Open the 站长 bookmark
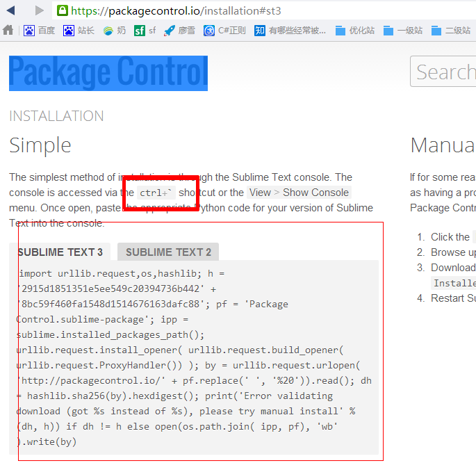The height and width of the screenshot is (470, 476). (79, 31)
